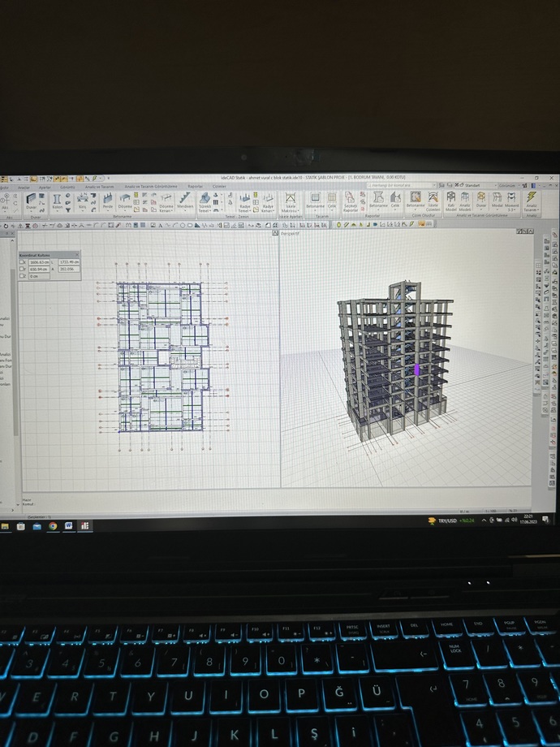Open Çelik dropdown in Tasarım group

(332, 209)
